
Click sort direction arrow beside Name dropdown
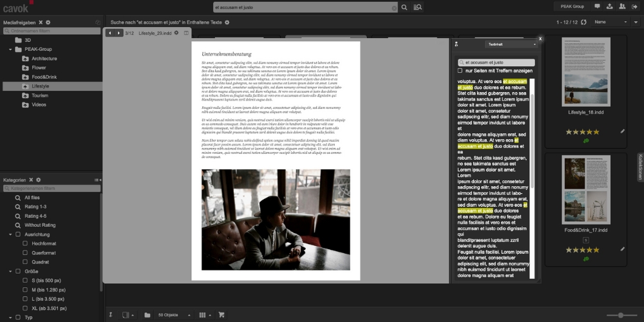637,22
